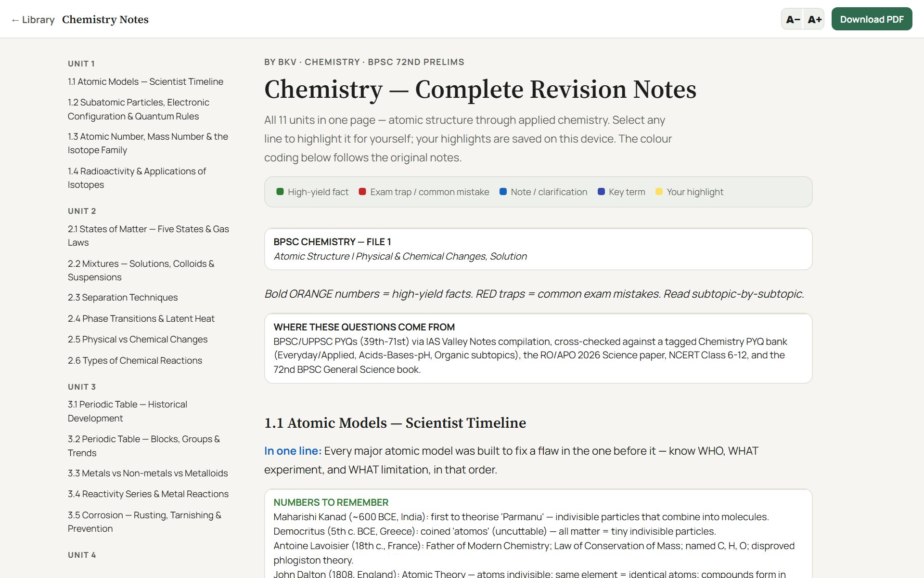Select 3.3 Metals vs Non-metals vs Metalloids
Viewport: 924px width, 578px height.
tap(148, 473)
